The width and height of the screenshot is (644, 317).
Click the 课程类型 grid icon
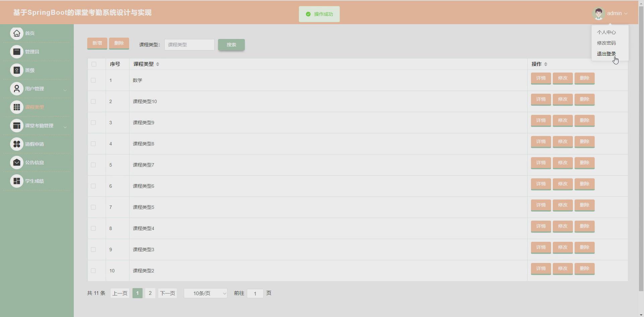[x=17, y=107]
